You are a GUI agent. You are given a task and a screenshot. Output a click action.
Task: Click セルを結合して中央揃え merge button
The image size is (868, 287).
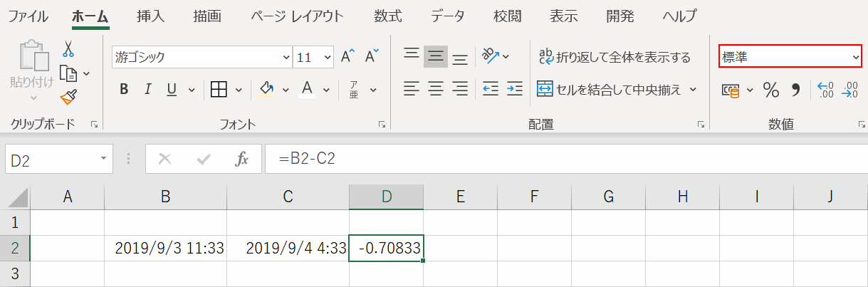pyautogui.click(x=609, y=90)
